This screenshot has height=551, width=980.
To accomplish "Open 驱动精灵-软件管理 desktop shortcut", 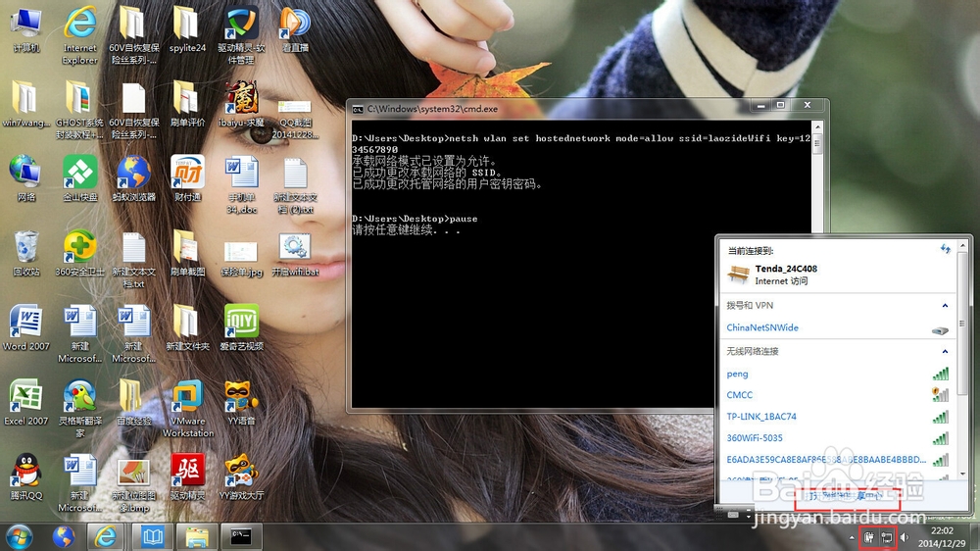I will (241, 35).
